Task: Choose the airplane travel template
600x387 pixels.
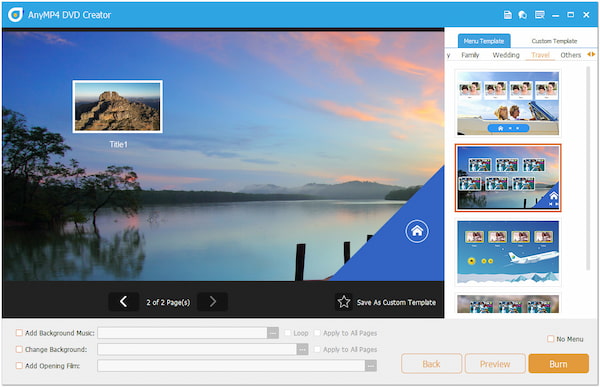Action: click(x=508, y=252)
